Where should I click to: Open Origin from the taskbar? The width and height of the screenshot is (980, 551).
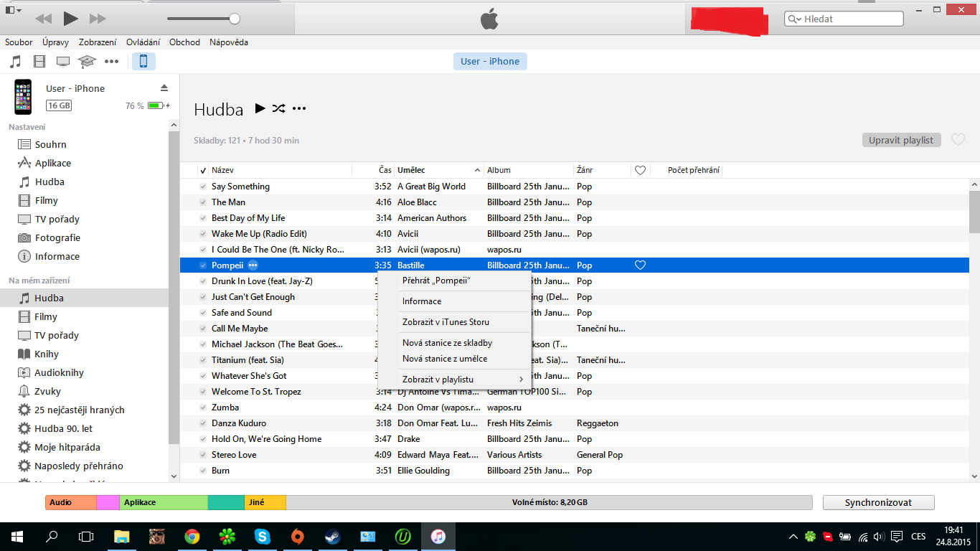[297, 536]
